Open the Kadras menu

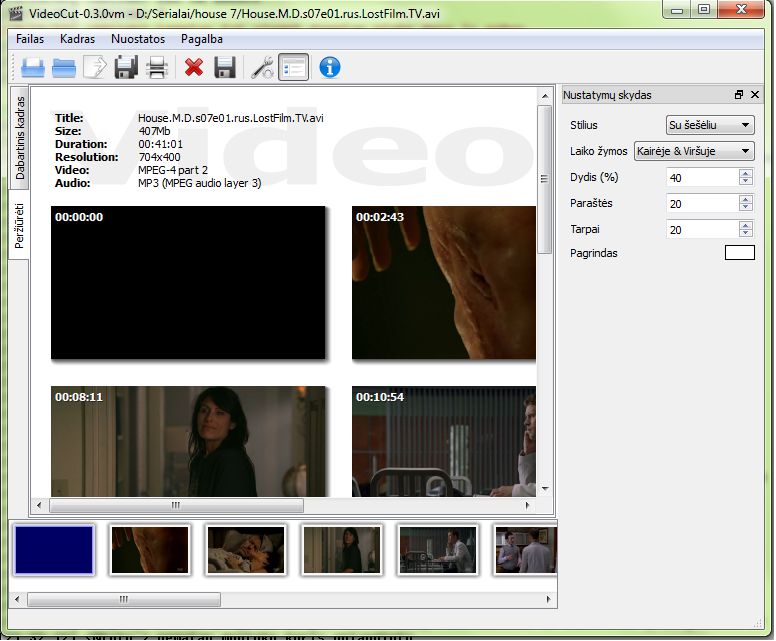[x=77, y=39]
